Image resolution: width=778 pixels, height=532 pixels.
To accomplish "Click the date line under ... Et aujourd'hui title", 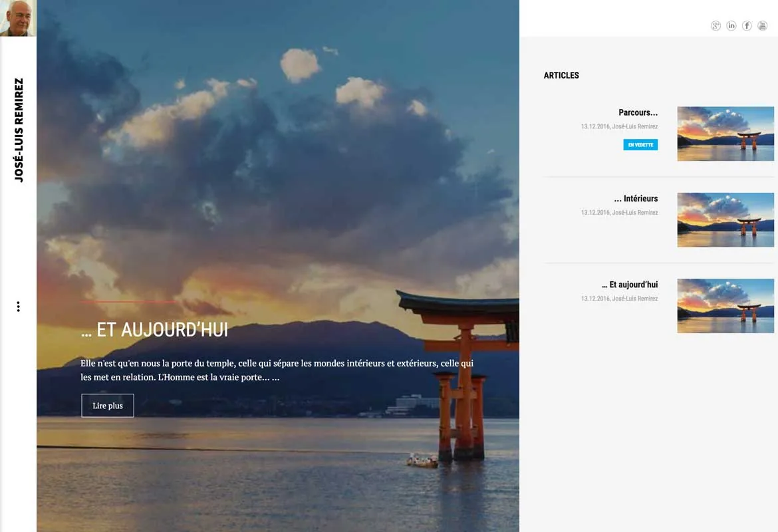I will point(619,299).
